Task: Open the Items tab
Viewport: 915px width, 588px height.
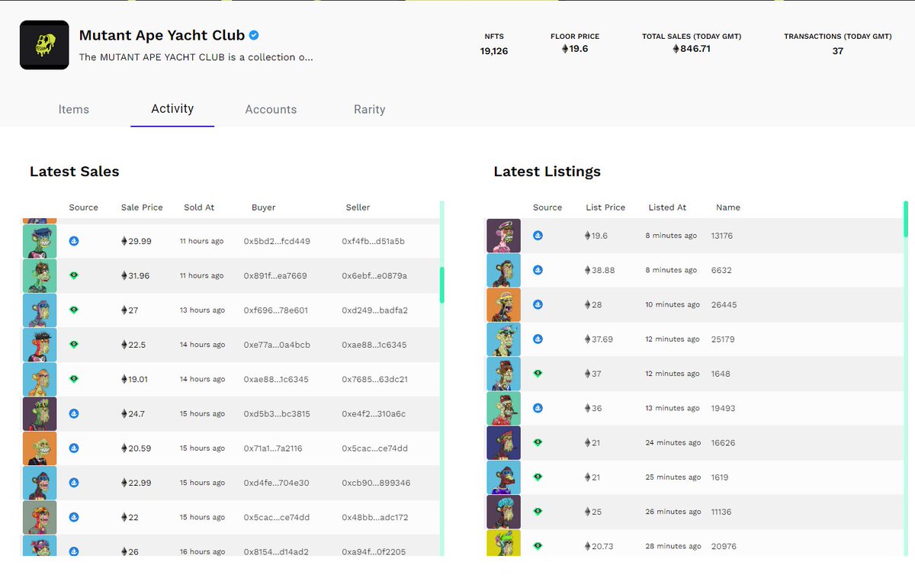Action: pos(74,109)
